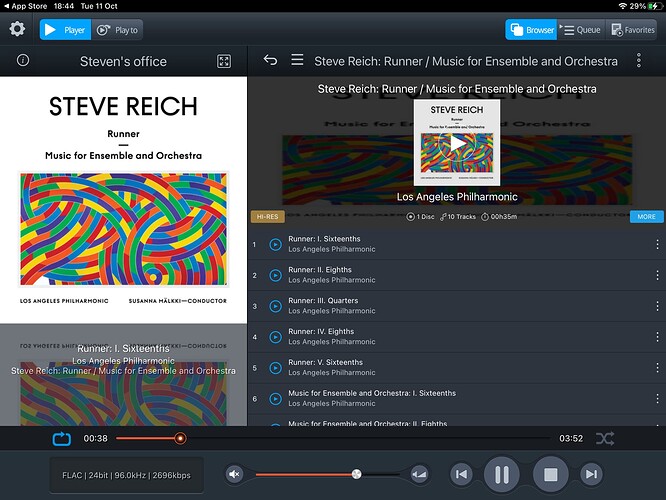Screen dimensions: 666x500
Task: Click the MORE button
Action: [x=646, y=217]
